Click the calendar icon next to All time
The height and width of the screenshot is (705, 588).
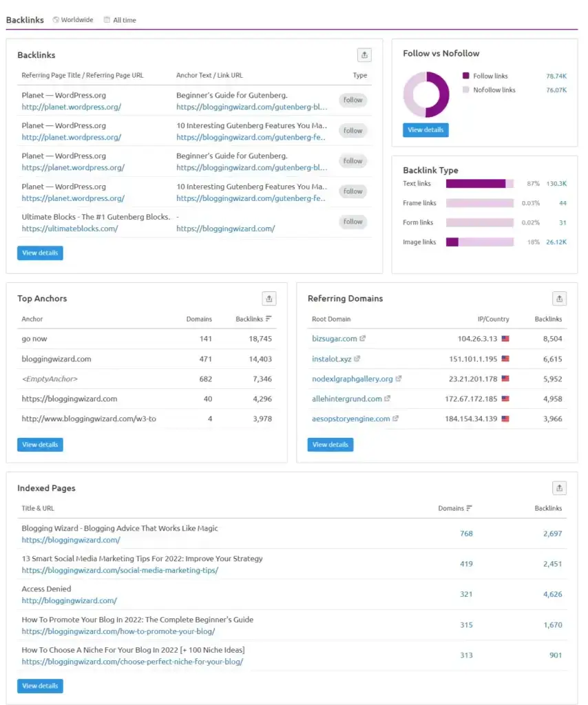[107, 20]
